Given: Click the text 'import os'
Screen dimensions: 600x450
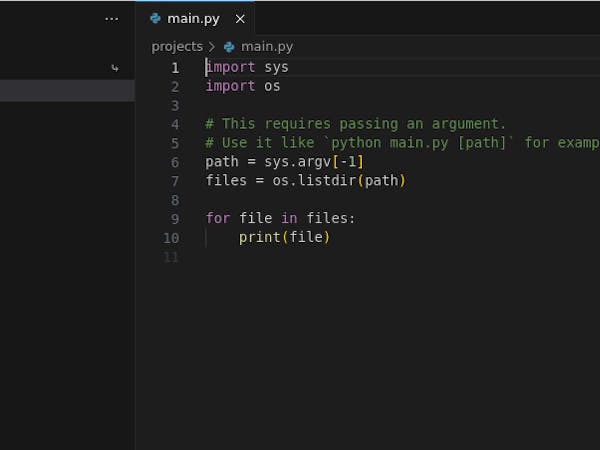Looking at the screenshot, I should pyautogui.click(x=243, y=86).
